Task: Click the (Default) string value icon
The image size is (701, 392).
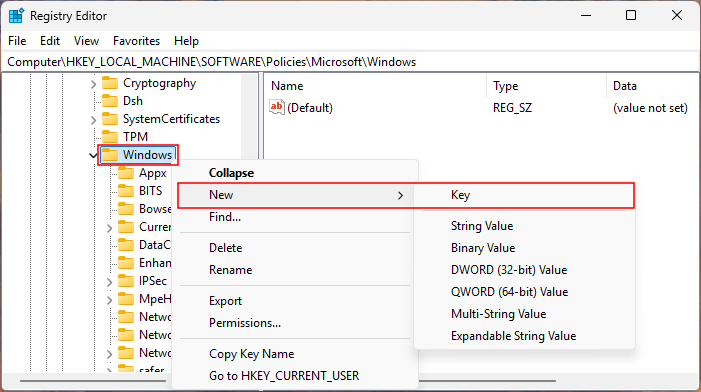Action: 277,107
